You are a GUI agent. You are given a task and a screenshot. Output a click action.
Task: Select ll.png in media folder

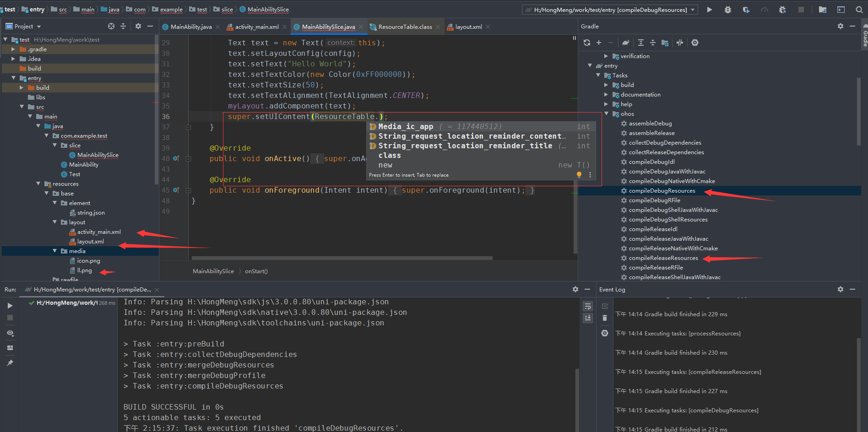click(x=84, y=270)
